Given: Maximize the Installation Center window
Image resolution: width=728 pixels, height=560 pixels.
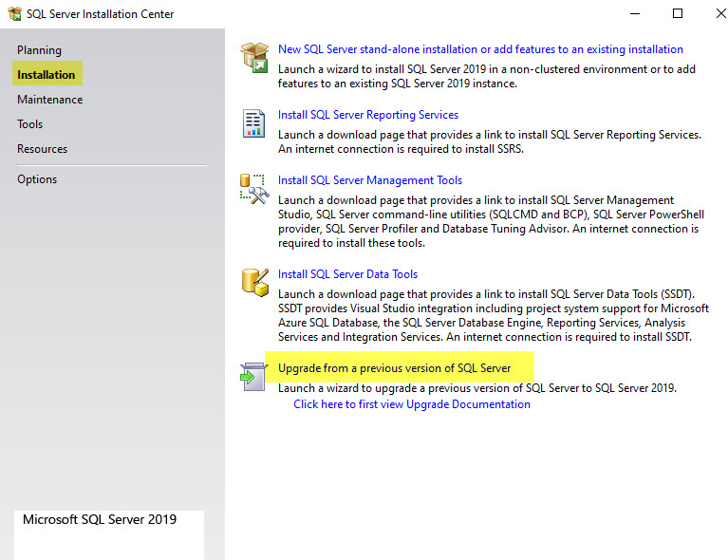Looking at the screenshot, I should point(678,14).
